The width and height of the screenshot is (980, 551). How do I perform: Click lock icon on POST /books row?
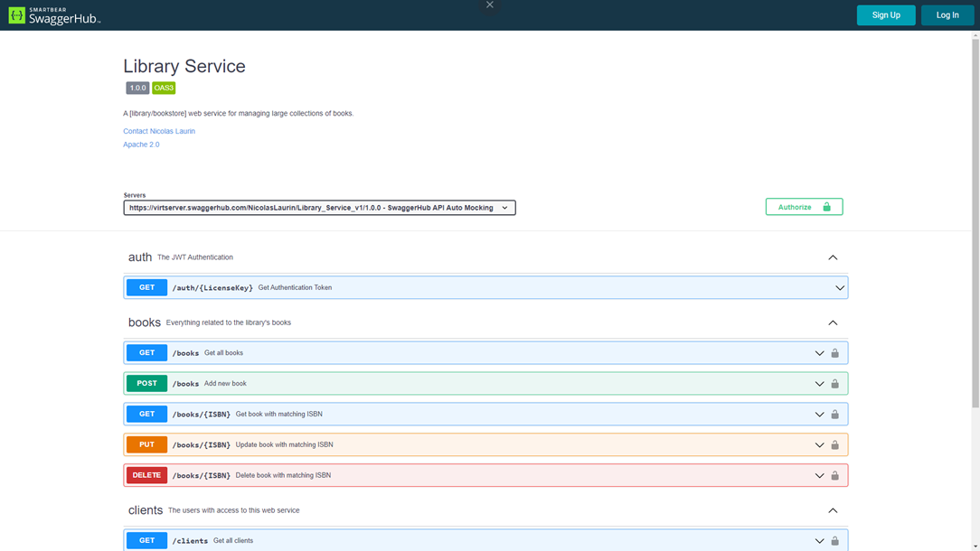835,384
